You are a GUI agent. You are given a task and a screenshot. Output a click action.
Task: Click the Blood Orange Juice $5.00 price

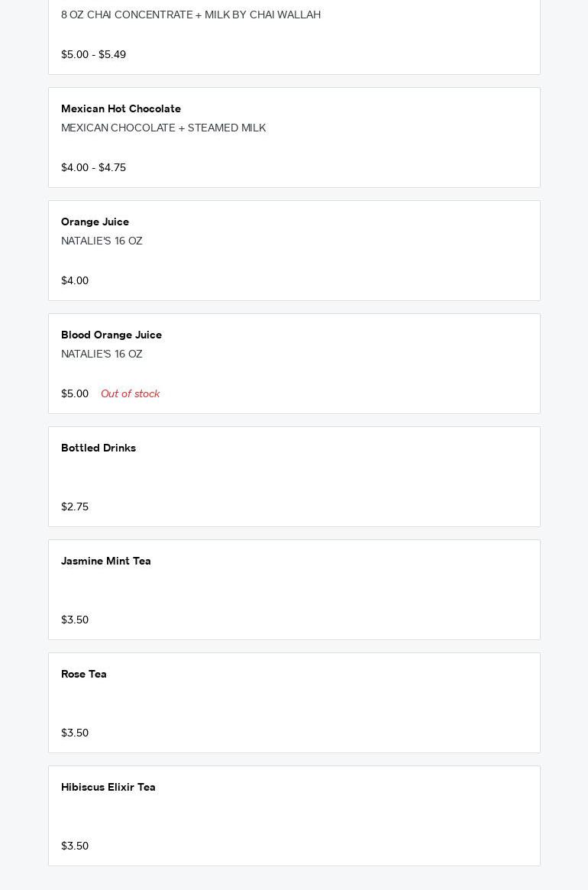pos(75,394)
